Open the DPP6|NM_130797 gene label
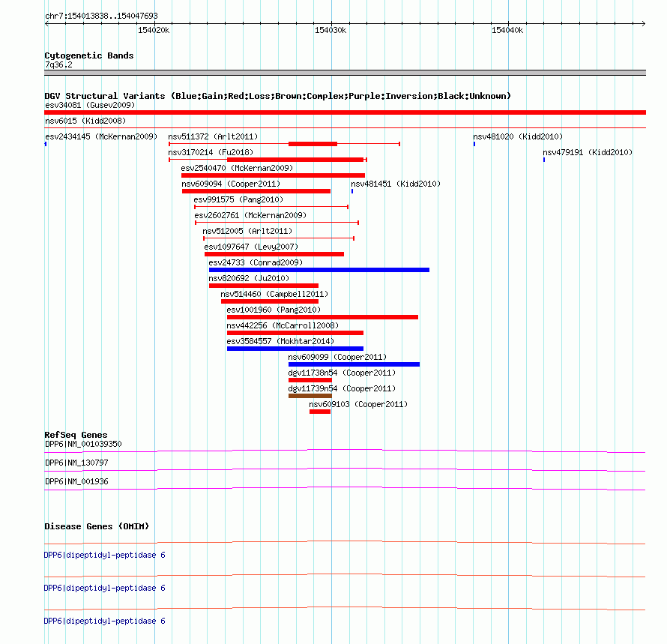 click(x=76, y=463)
